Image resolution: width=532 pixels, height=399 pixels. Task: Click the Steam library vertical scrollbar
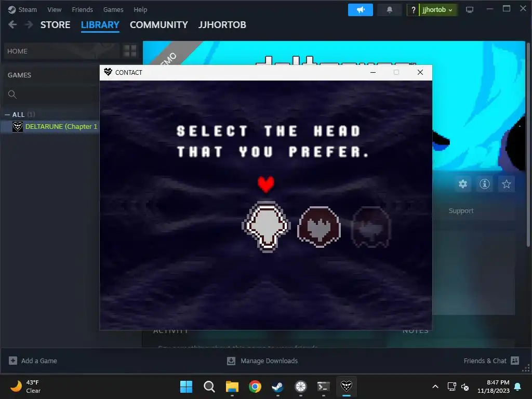click(x=528, y=144)
